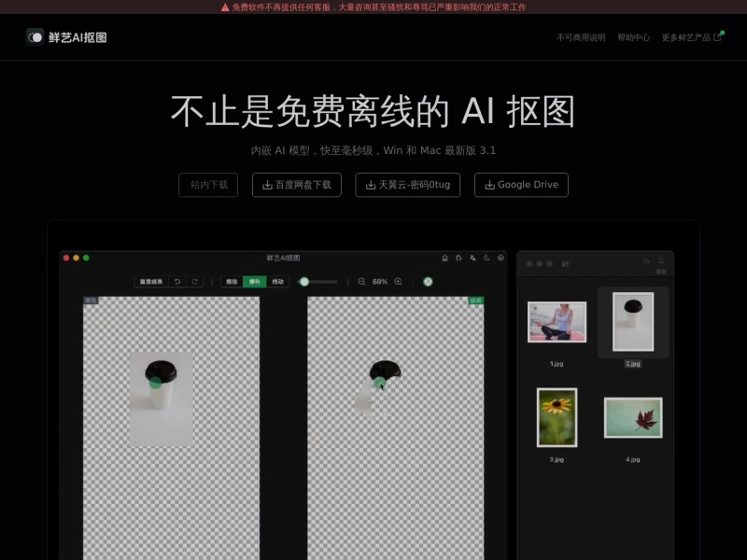Click the search icon in kt folder window
The height and width of the screenshot is (560, 747).
click(661, 261)
